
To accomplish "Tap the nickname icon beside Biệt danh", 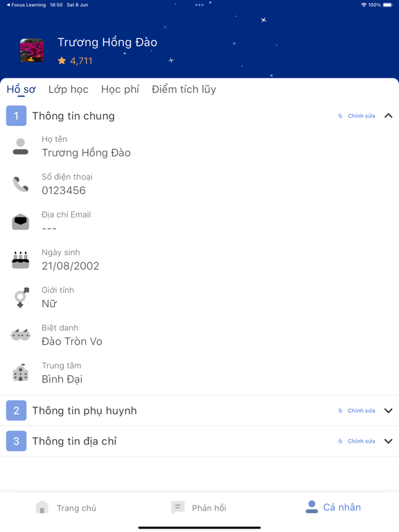I will (21, 335).
